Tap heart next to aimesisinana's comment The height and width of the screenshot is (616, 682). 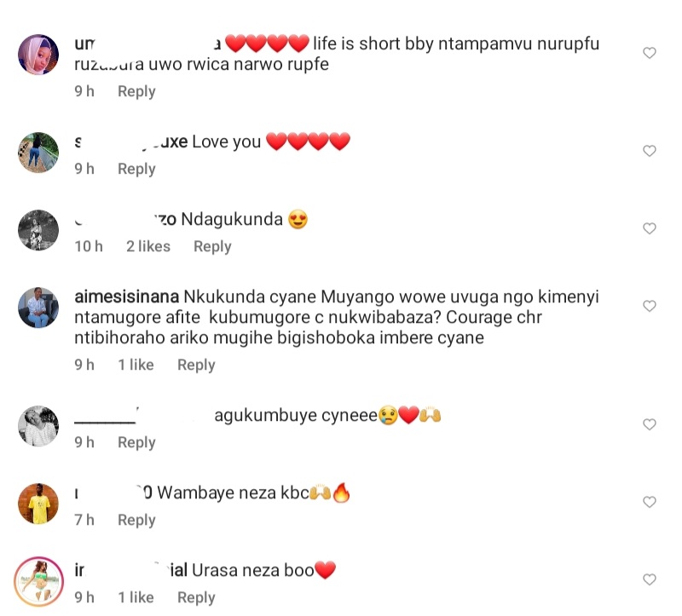pos(649,306)
